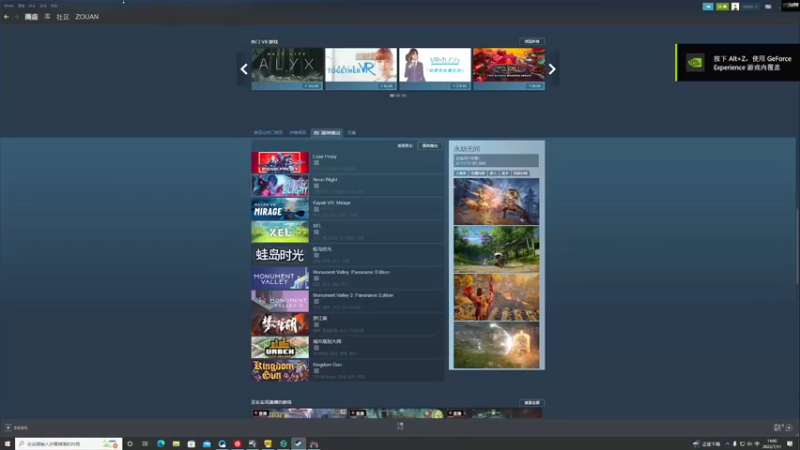Click the 永劫无间 title in preview panel
The height and width of the screenshot is (450, 800).
(x=467, y=148)
